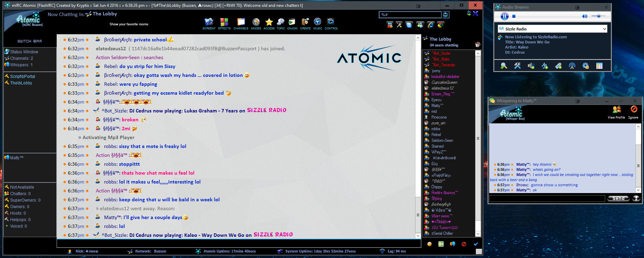Send the whisper message to Matty
The width and height of the screenshot is (644, 258).
618,199
